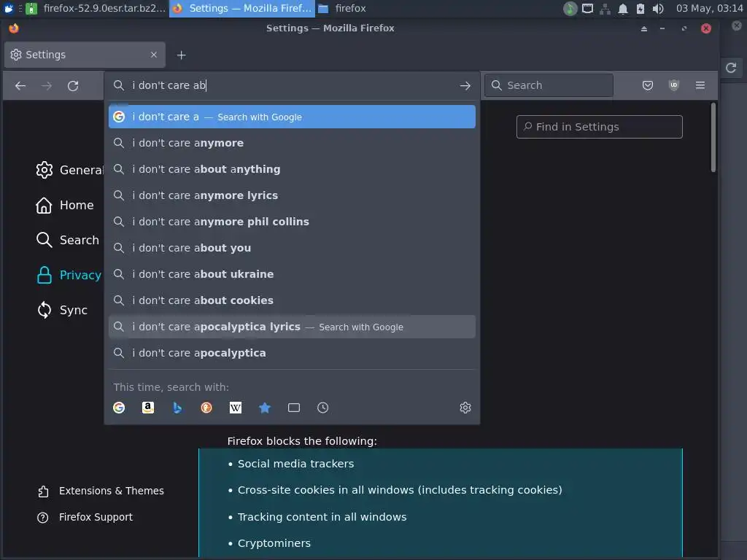747x560 pixels.
Task: Choose suggestion 'i don't care anymore phil collins'
Action: [292, 222]
